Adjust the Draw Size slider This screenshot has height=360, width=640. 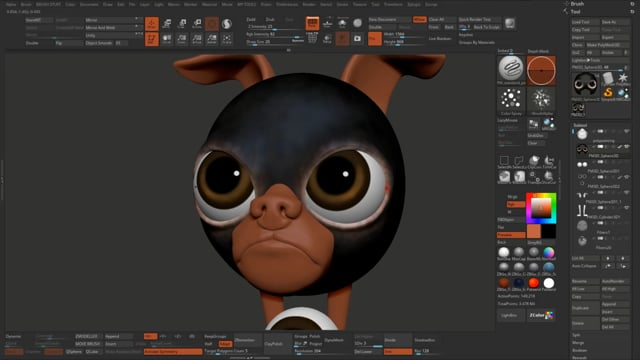point(269,42)
